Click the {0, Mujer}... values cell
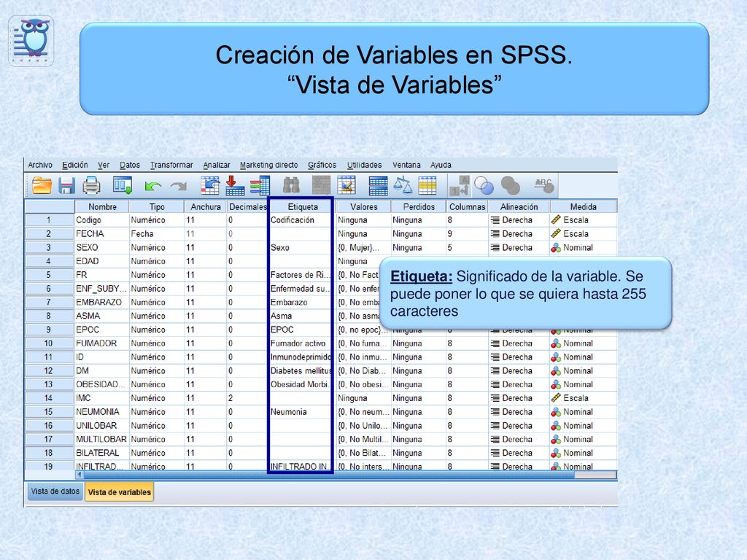Viewport: 747px width, 560px height. click(x=363, y=248)
